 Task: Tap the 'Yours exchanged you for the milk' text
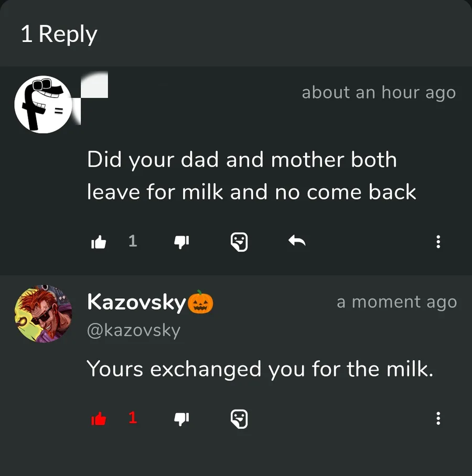coord(260,369)
